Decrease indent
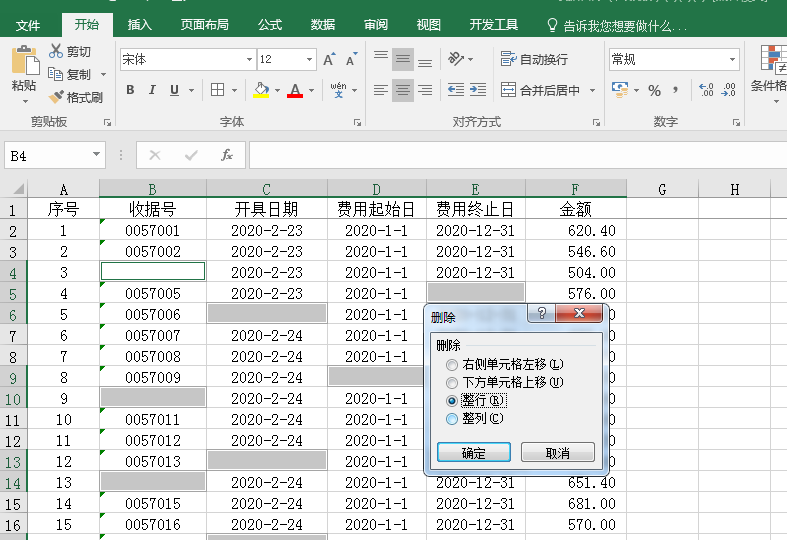 pos(456,90)
